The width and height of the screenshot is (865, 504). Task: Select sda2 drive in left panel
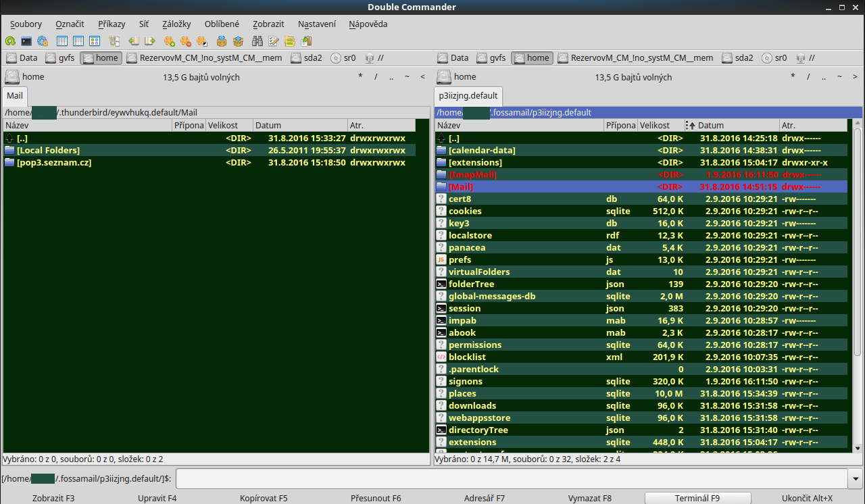click(x=307, y=58)
